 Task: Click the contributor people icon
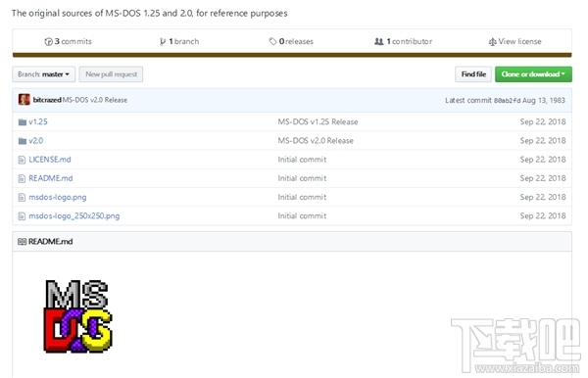point(379,41)
